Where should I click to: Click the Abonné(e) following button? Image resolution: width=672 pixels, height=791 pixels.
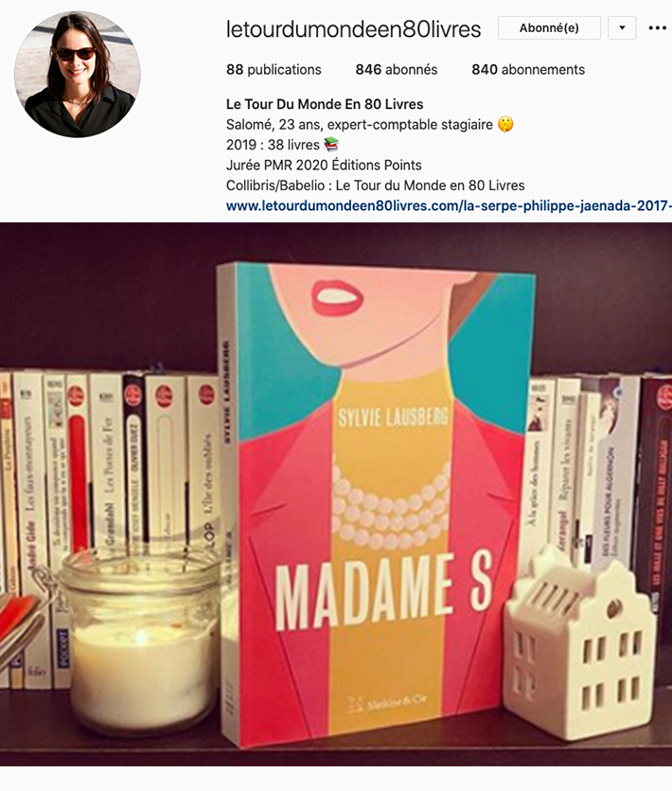549,27
